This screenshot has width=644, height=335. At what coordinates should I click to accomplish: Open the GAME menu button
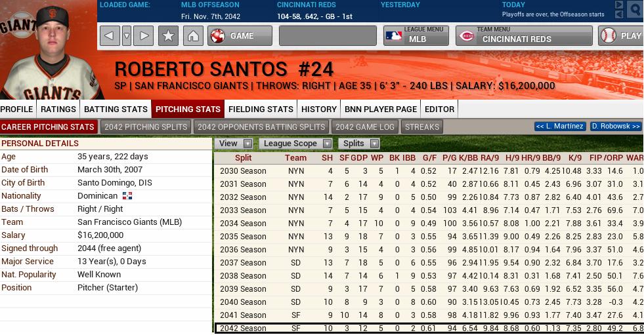point(240,35)
